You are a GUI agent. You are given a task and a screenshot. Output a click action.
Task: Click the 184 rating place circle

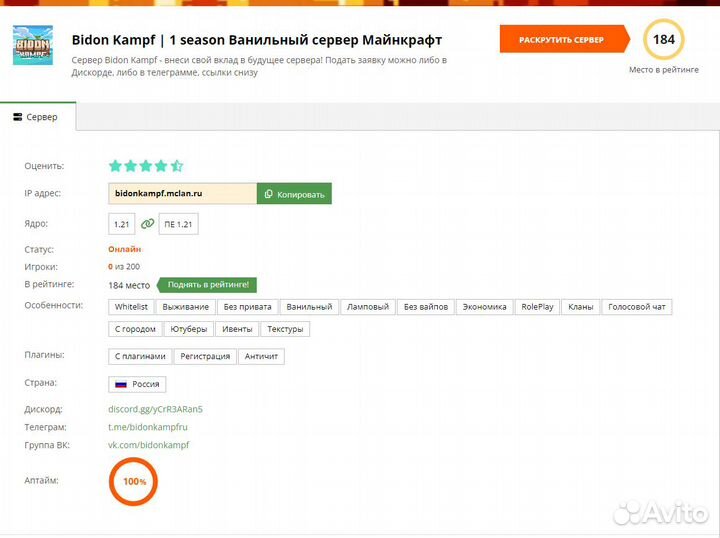click(x=664, y=39)
